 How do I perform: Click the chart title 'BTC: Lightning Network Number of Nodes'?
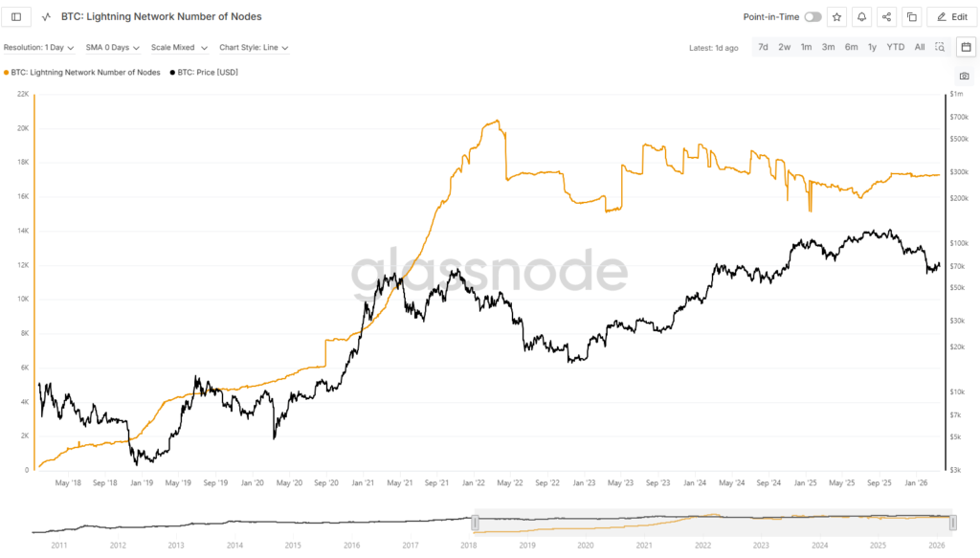click(x=160, y=16)
